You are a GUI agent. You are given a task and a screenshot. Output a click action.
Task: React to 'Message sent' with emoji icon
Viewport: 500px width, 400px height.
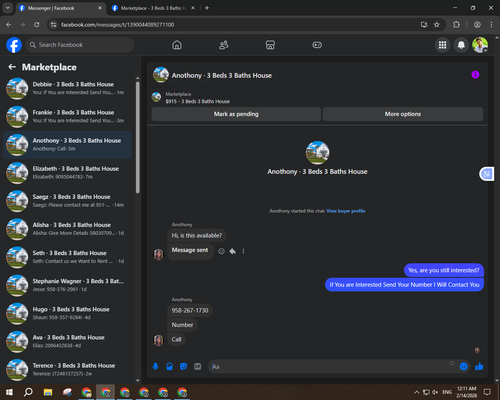[x=221, y=251]
